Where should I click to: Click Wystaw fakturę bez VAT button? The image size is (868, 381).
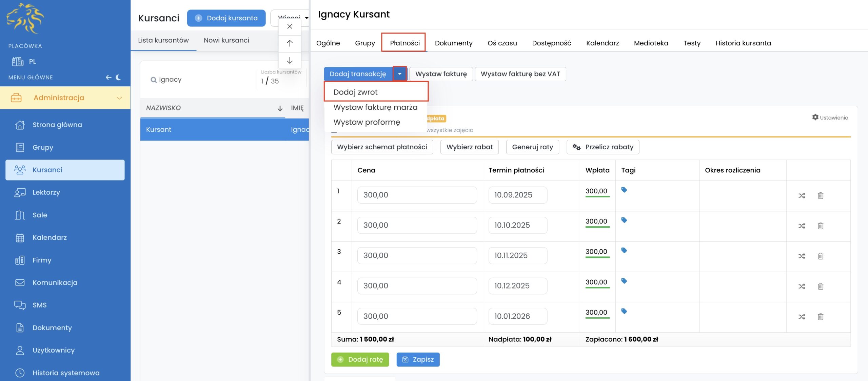pyautogui.click(x=520, y=74)
